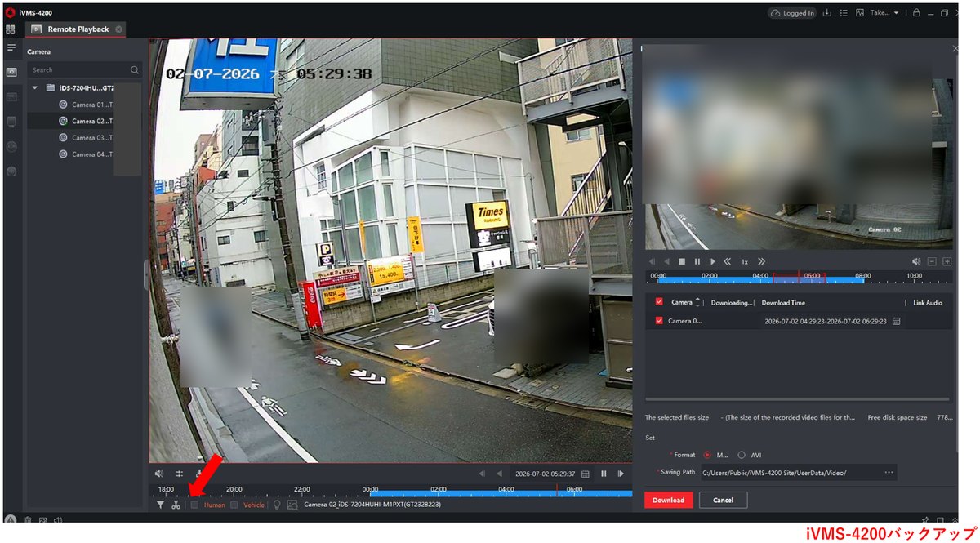
Task: Click 02:00 on download preview timeline
Action: click(710, 276)
